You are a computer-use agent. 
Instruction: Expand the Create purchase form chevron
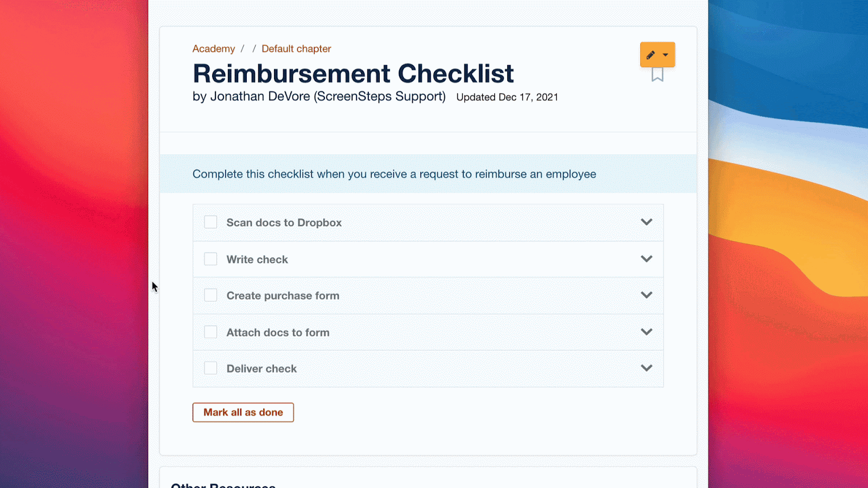[x=646, y=295]
